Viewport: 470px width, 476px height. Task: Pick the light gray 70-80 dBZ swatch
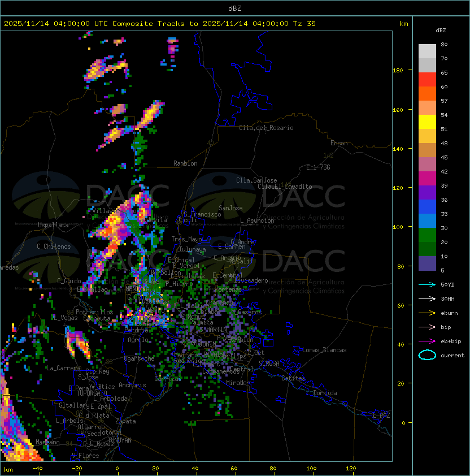click(x=427, y=51)
